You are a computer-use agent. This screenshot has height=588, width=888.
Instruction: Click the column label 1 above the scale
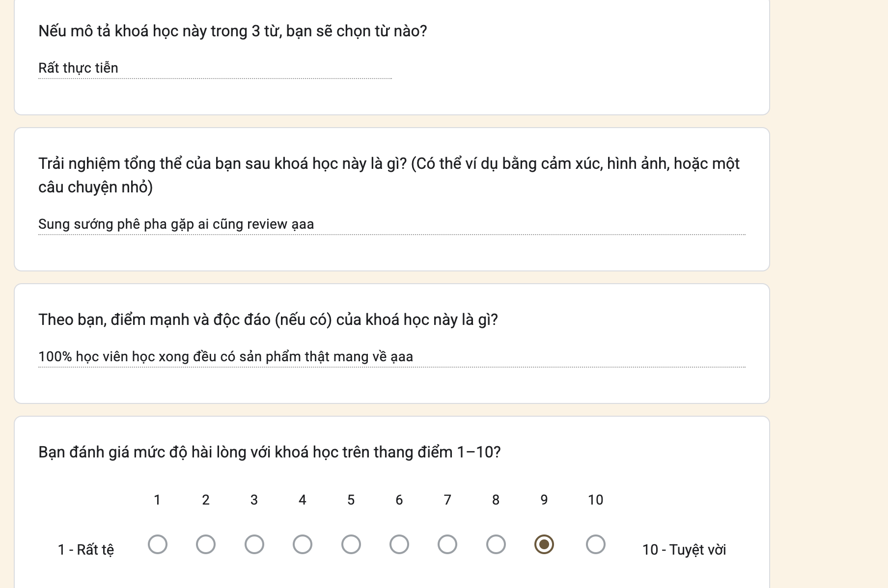[x=157, y=500]
